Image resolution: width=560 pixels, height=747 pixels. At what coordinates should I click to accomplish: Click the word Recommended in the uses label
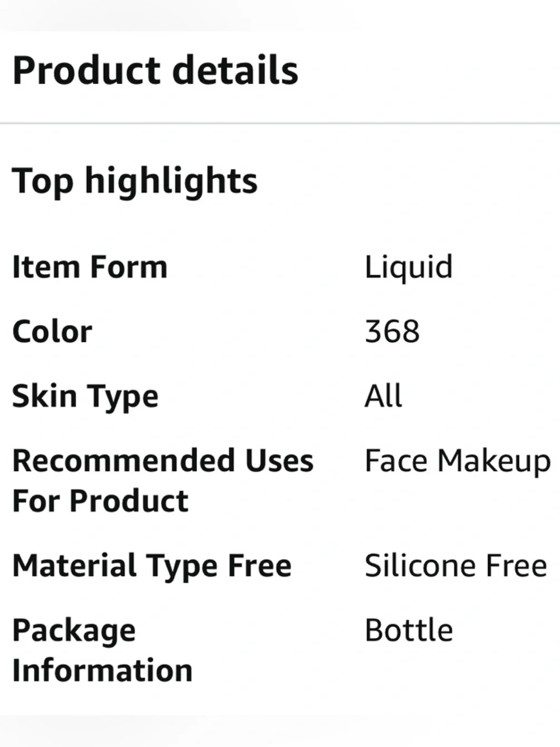(123, 461)
